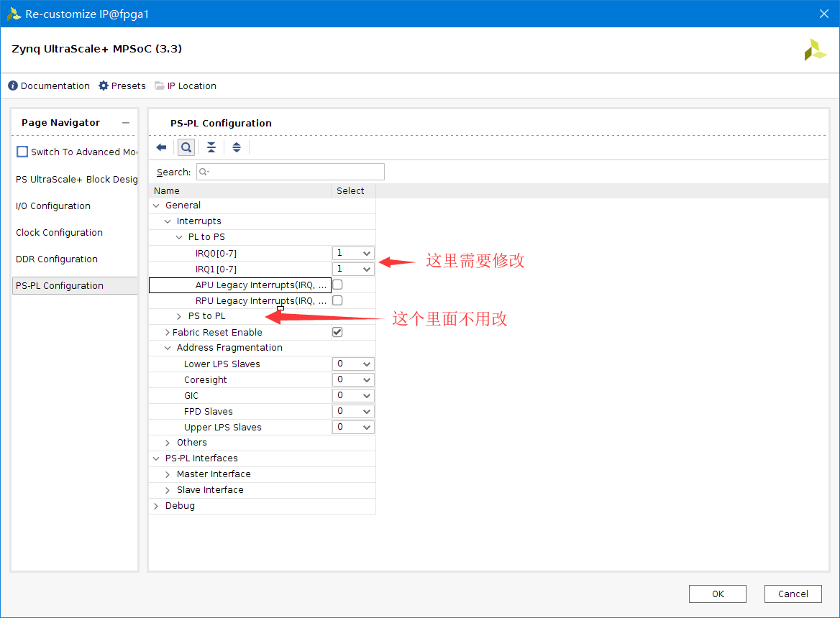
Task: Close the Re-customize IP dialog
Action: pos(824,14)
